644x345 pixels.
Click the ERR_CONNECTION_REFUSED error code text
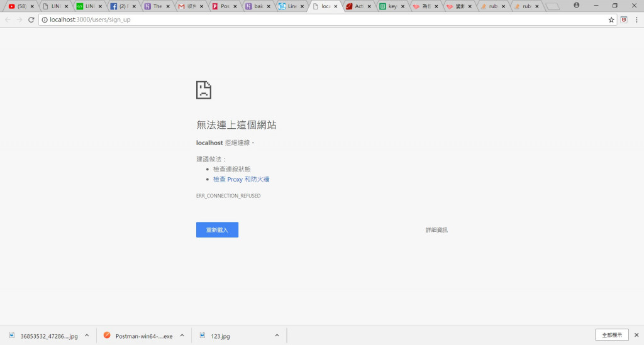pos(228,196)
